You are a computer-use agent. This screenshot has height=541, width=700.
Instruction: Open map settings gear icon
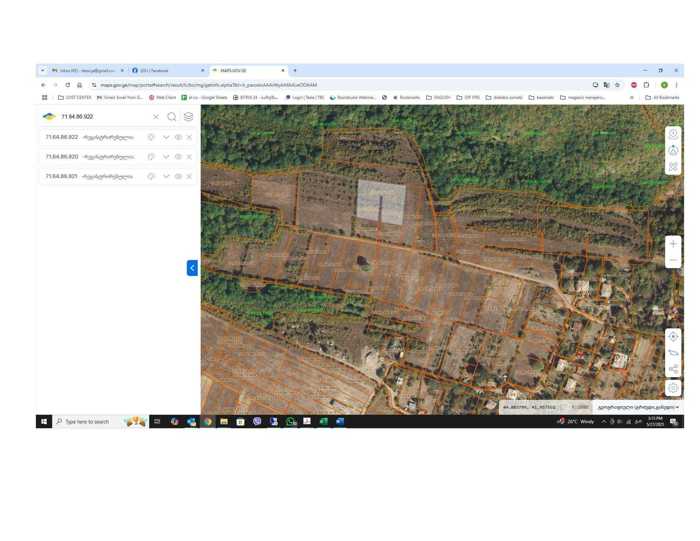(x=673, y=388)
